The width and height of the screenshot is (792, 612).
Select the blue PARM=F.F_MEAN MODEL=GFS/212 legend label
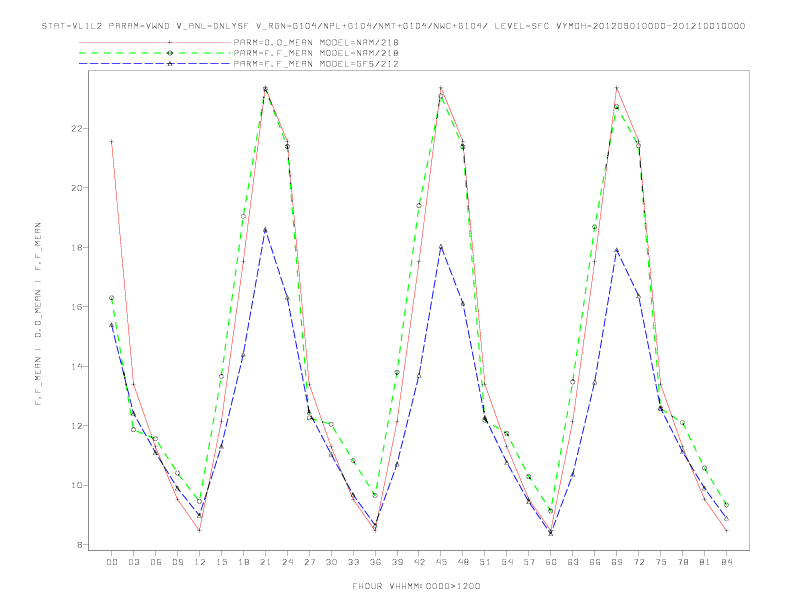pyautogui.click(x=316, y=64)
